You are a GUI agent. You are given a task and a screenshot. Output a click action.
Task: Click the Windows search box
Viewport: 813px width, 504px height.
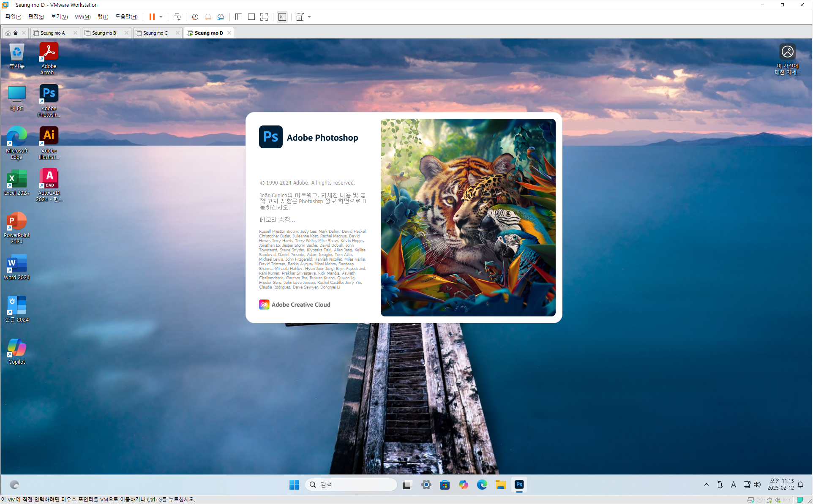click(x=351, y=485)
